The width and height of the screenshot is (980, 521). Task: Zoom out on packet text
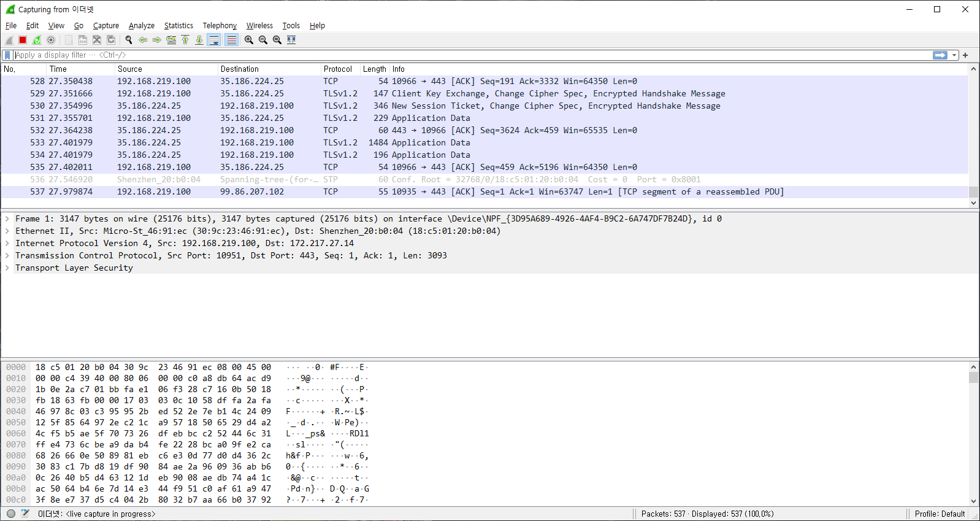(263, 40)
